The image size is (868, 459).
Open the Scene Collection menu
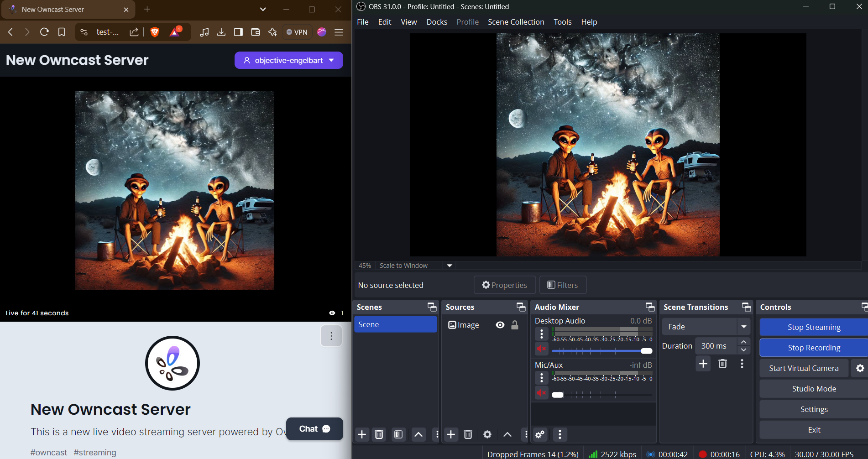516,21
